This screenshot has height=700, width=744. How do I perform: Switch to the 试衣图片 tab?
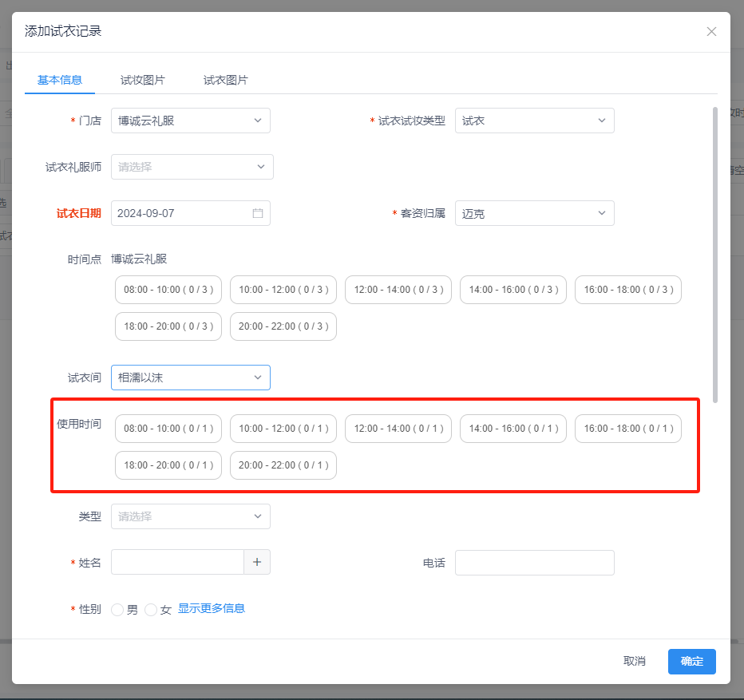pos(225,80)
